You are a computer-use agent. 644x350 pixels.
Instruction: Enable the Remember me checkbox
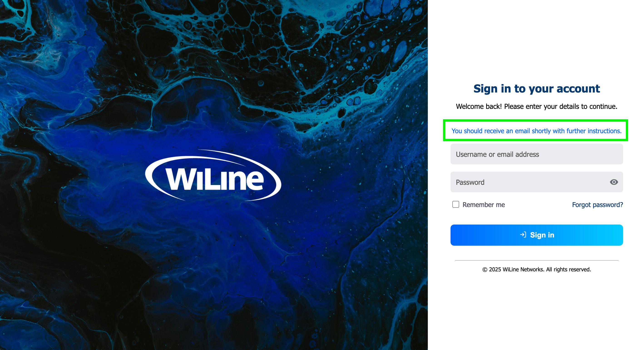456,204
